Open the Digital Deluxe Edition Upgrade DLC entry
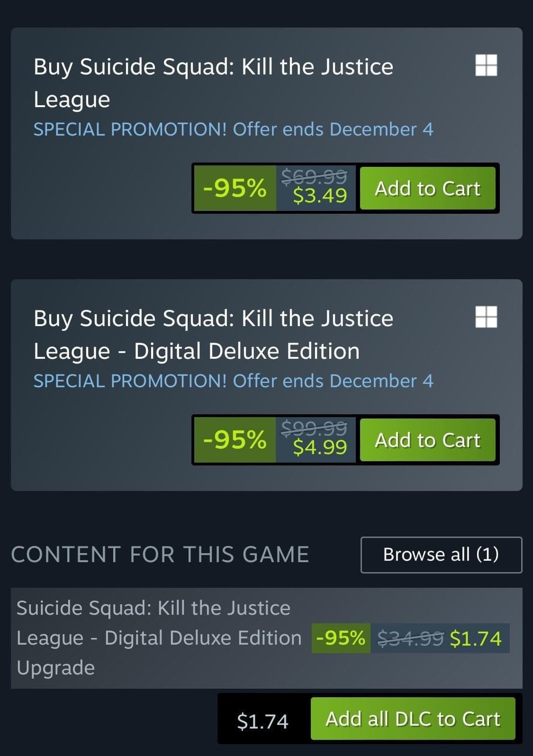 click(159, 638)
